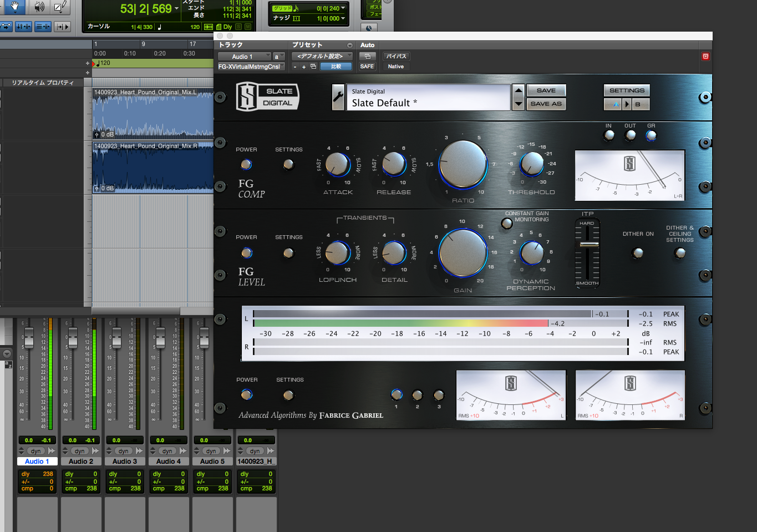Screen dimensions: 757x532
Task: Click the THRESHOLD knob
Action: [532, 163]
